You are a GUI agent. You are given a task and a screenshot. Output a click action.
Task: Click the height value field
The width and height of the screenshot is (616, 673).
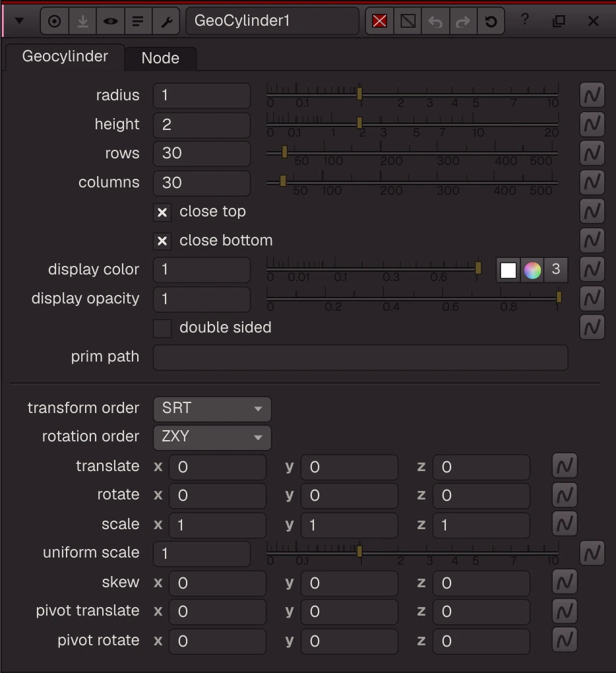[202, 125]
